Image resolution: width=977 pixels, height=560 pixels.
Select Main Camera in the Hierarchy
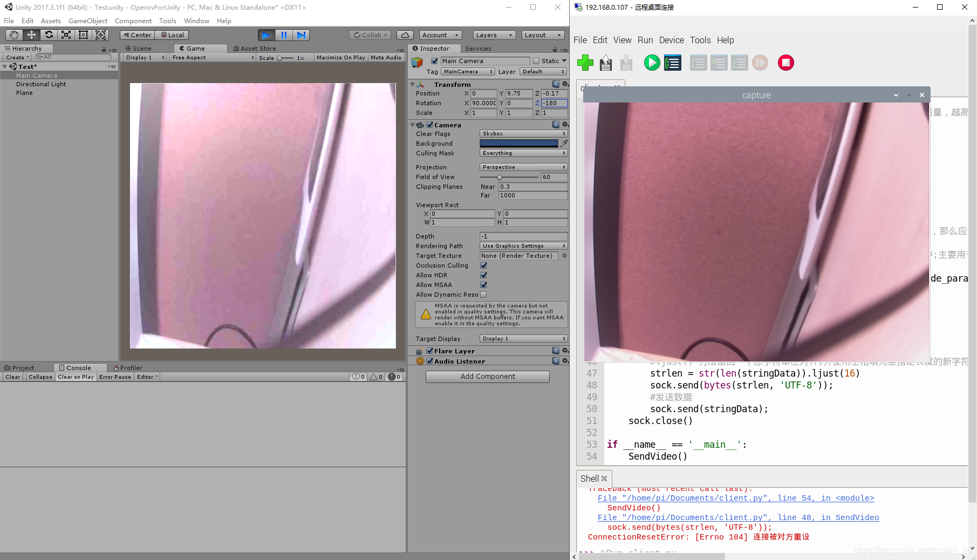click(x=36, y=76)
